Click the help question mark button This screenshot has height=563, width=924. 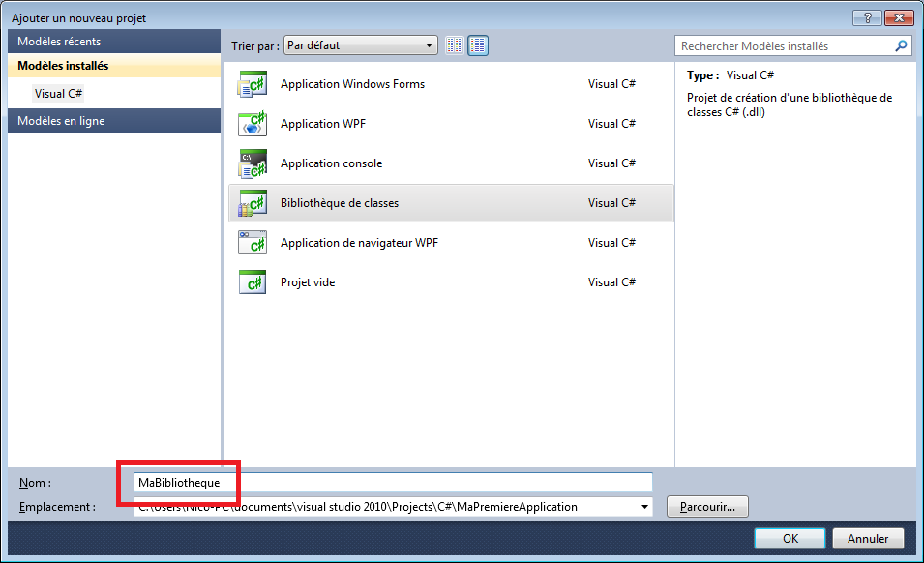pyautogui.click(x=867, y=17)
